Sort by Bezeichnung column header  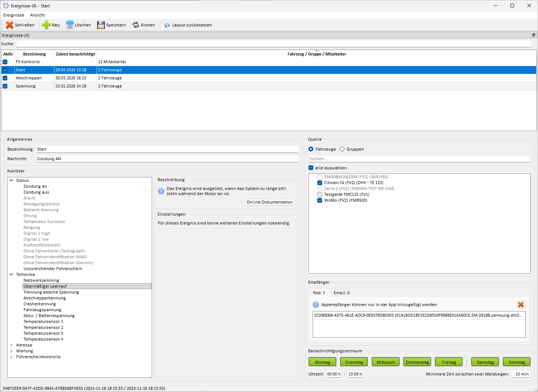point(35,54)
